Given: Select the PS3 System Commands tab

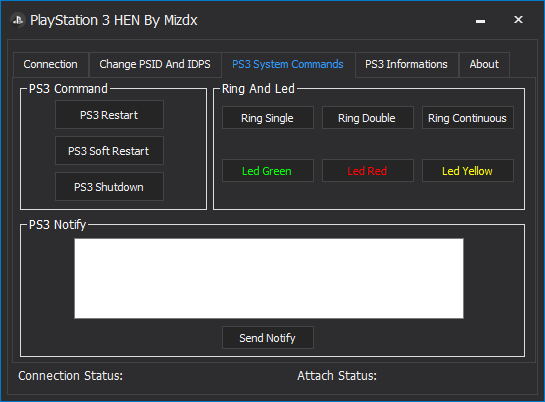Looking at the screenshot, I should 288,64.
